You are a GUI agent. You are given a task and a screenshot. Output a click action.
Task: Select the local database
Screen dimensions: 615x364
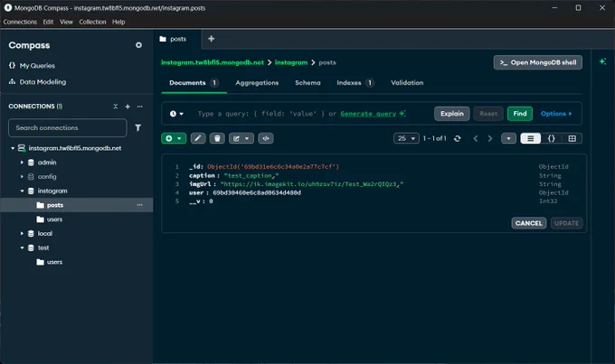coord(44,234)
